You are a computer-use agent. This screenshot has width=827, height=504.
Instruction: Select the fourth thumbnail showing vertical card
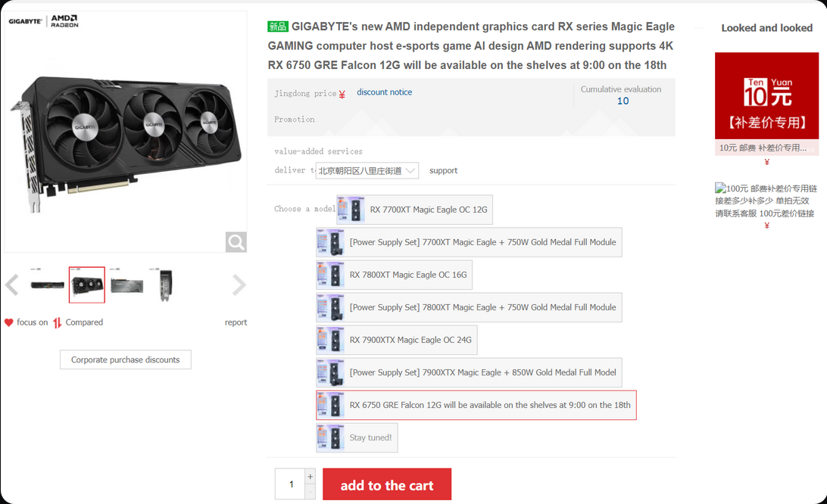(166, 285)
